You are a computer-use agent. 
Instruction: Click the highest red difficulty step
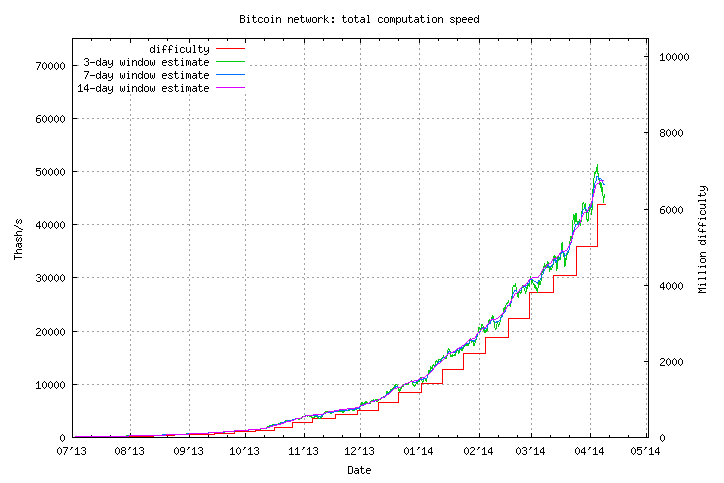[x=602, y=204]
